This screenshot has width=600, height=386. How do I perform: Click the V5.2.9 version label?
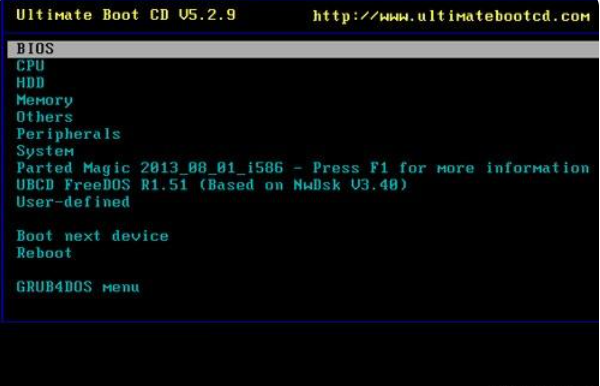[x=207, y=15]
